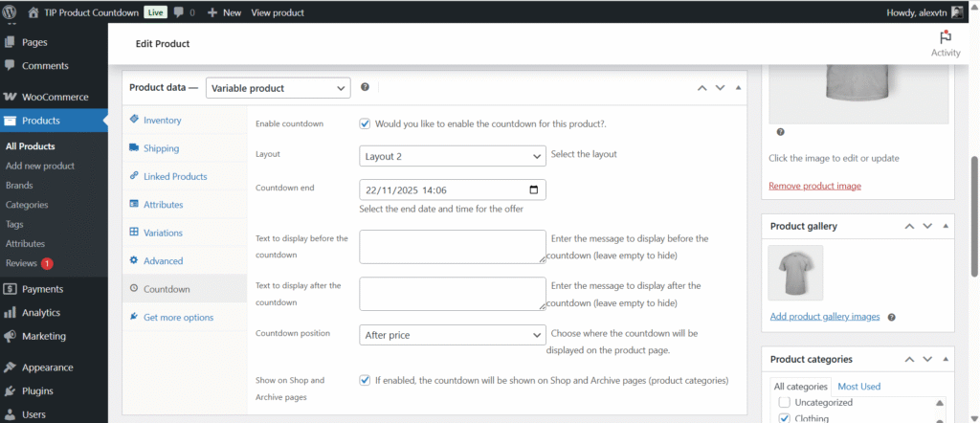Open the Most Used categories tab

tap(858, 387)
